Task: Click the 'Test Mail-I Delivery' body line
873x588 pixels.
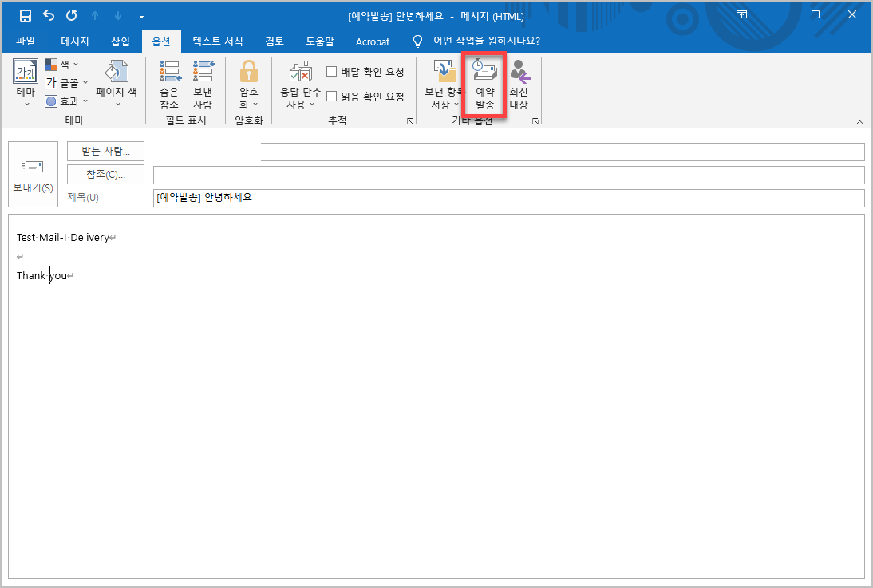Action: click(x=63, y=237)
